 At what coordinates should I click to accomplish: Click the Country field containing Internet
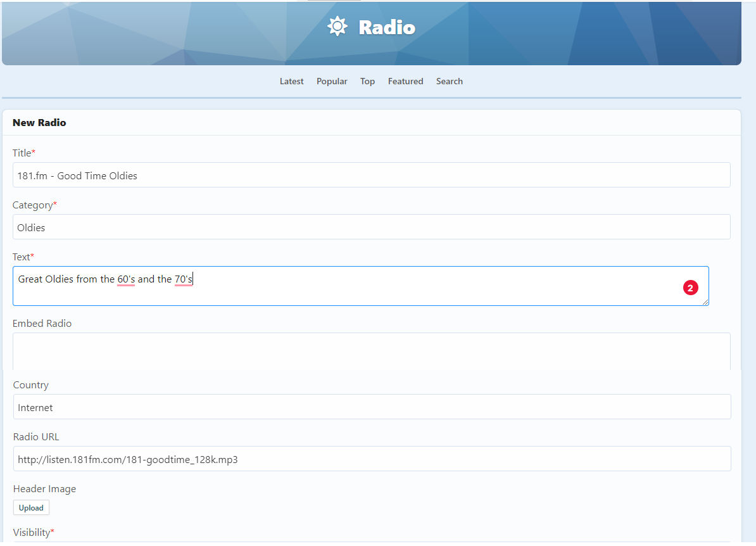tap(372, 407)
